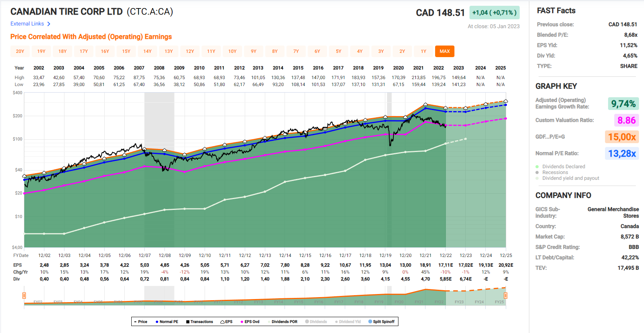
Task: Click the left range slider handle
Action: click(24, 296)
